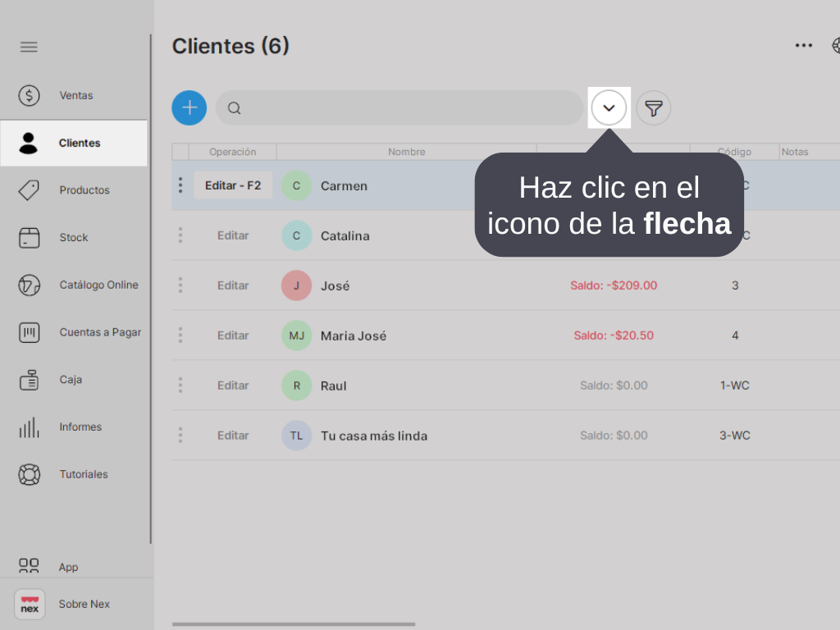
Task: Open row options dots for José
Action: click(x=180, y=285)
